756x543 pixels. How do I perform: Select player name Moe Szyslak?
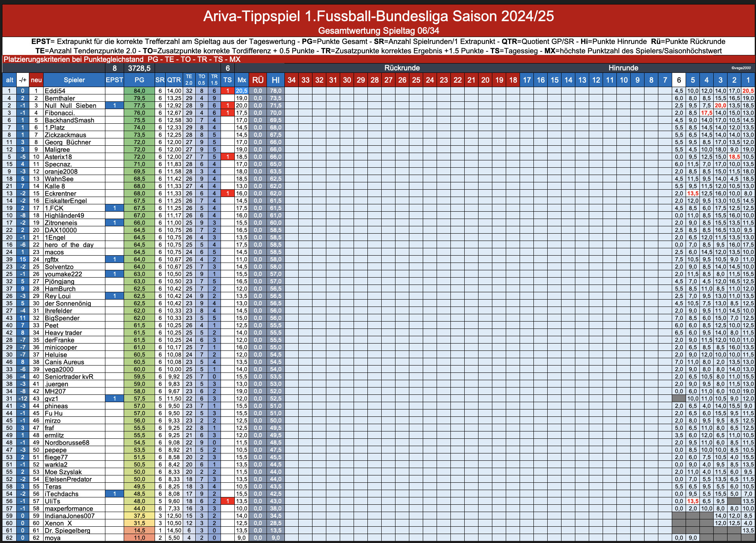tap(63, 472)
